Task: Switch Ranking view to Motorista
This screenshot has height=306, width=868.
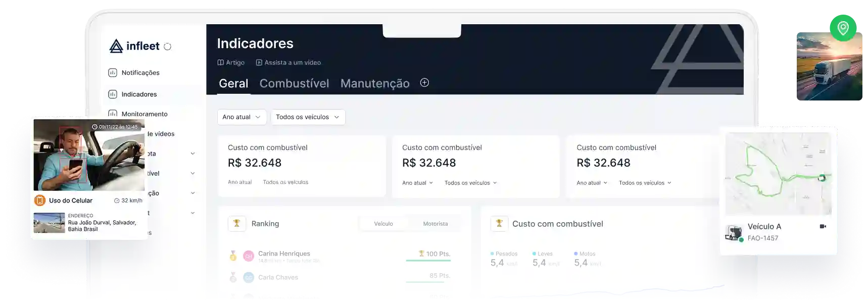Action: click(x=435, y=224)
